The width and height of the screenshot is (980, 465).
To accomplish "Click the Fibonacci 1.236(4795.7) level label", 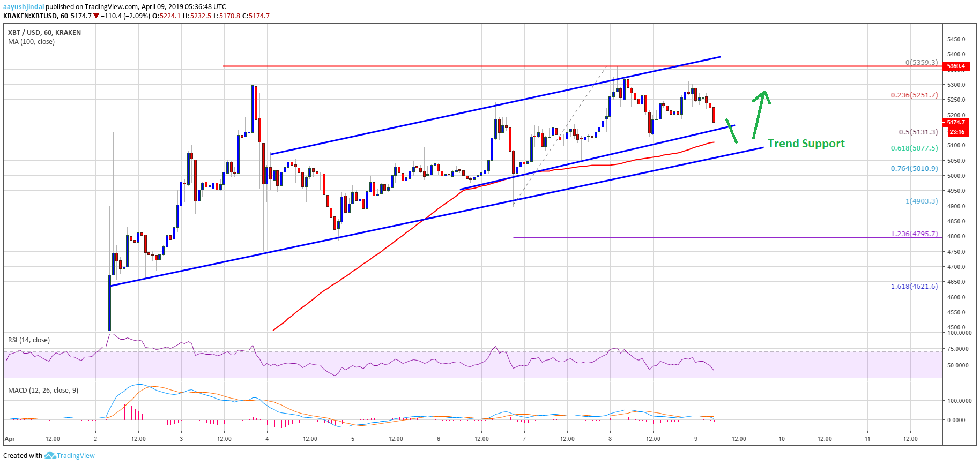I will point(915,234).
